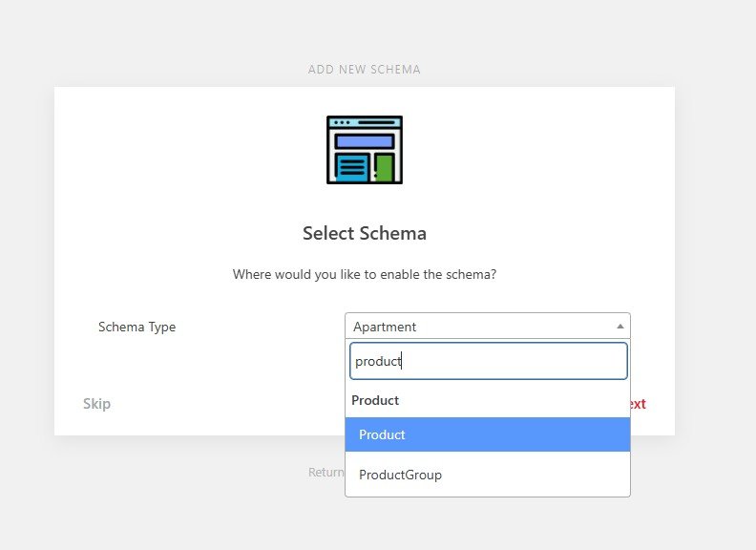
Task: Click the bold Product group header
Action: (x=375, y=400)
